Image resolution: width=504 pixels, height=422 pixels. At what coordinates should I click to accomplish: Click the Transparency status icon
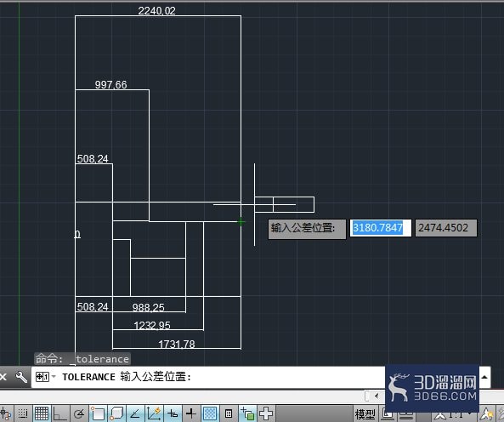click(210, 413)
